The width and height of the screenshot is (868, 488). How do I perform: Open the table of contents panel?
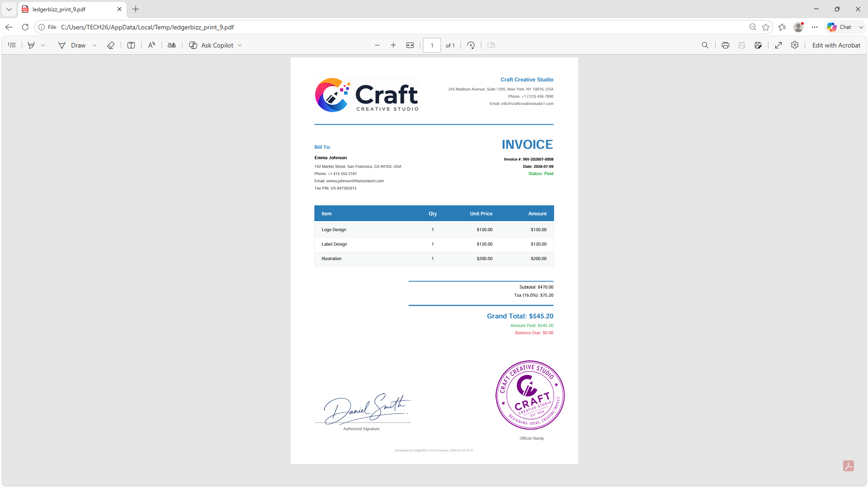12,45
